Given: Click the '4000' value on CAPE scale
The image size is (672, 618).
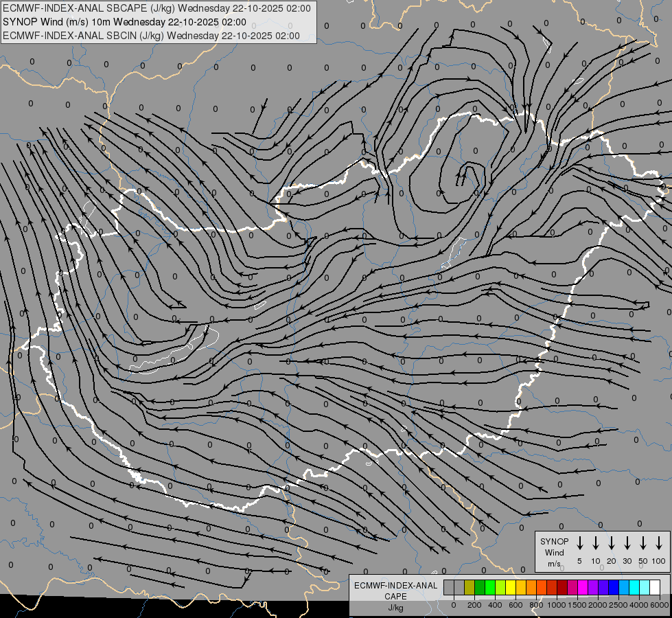Looking at the screenshot, I should tap(638, 605).
